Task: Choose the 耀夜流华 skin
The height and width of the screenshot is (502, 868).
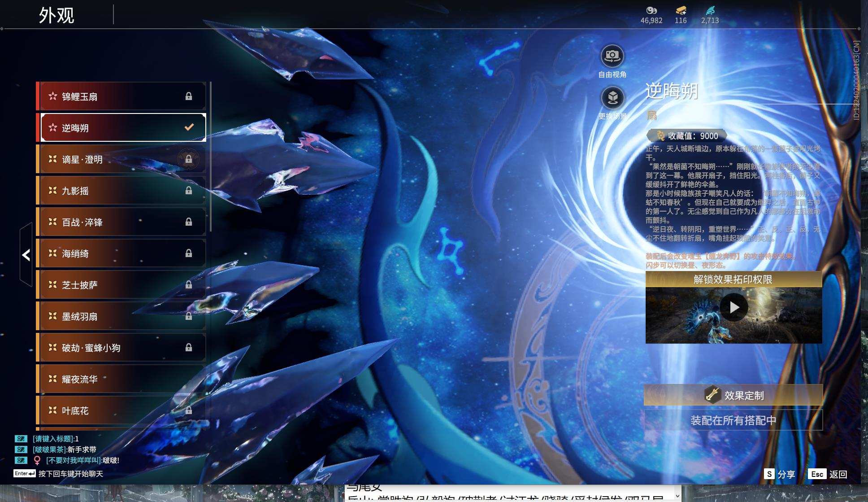Action: (x=121, y=379)
